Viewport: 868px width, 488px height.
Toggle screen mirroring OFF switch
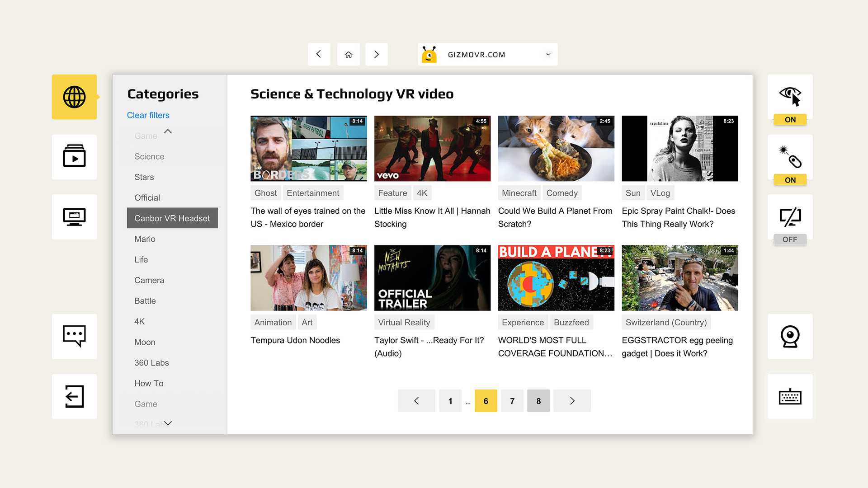[x=790, y=239]
